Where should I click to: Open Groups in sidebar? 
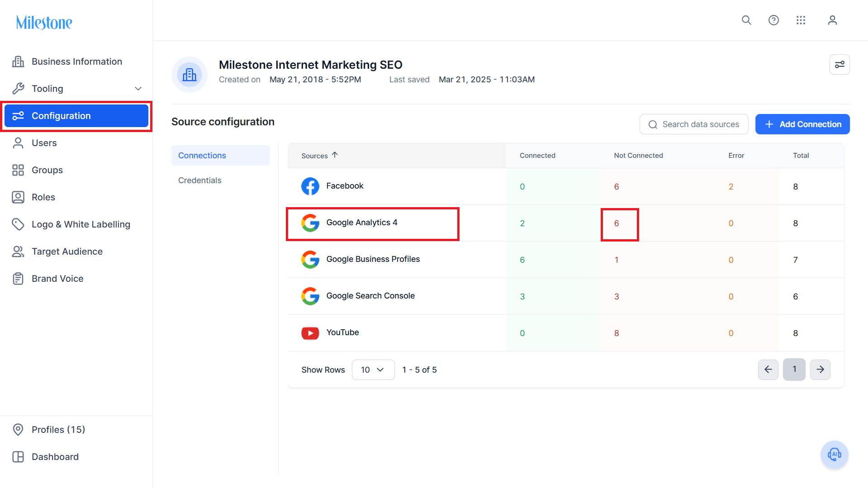click(x=76, y=170)
